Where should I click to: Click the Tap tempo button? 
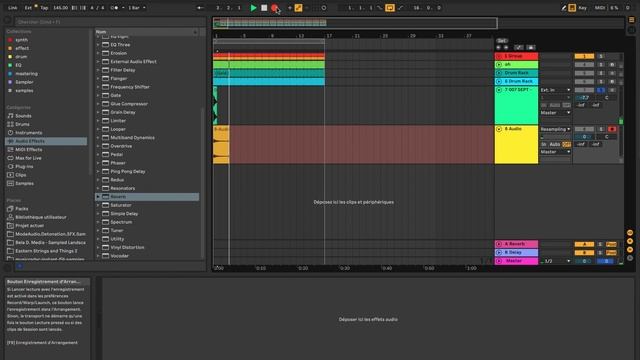point(44,8)
